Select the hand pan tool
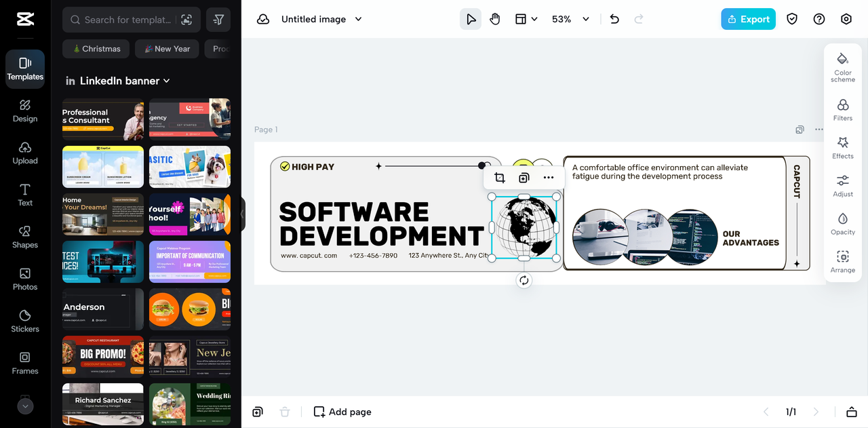868x428 pixels. [495, 19]
